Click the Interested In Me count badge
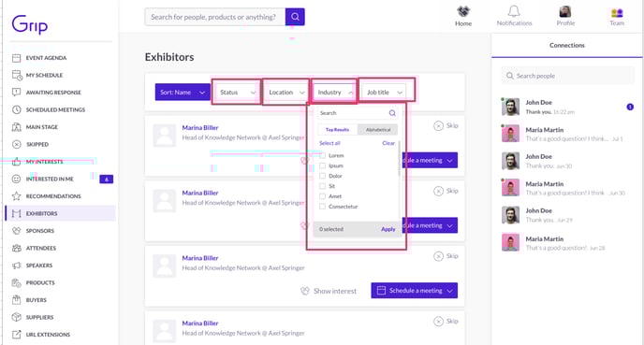The width and height of the screenshot is (644, 345). (x=107, y=179)
